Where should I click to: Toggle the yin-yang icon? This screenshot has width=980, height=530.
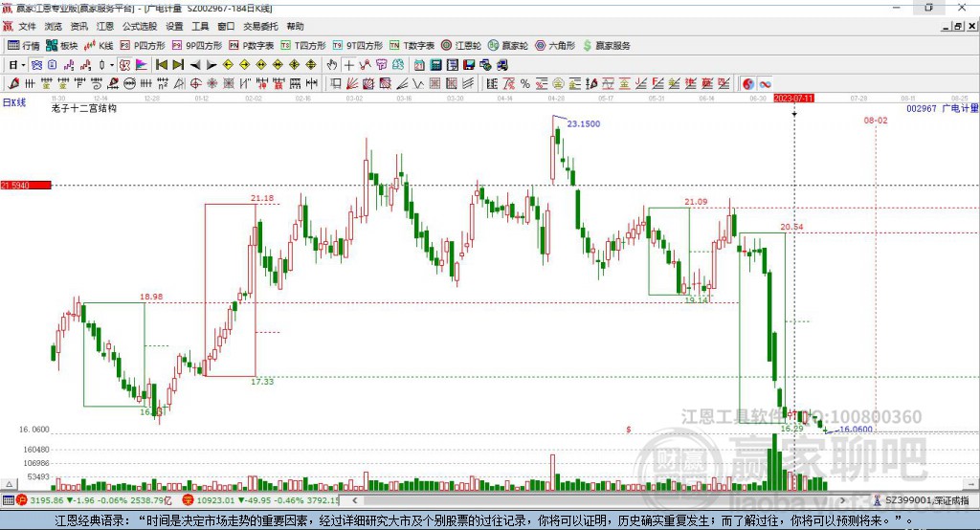(x=748, y=84)
